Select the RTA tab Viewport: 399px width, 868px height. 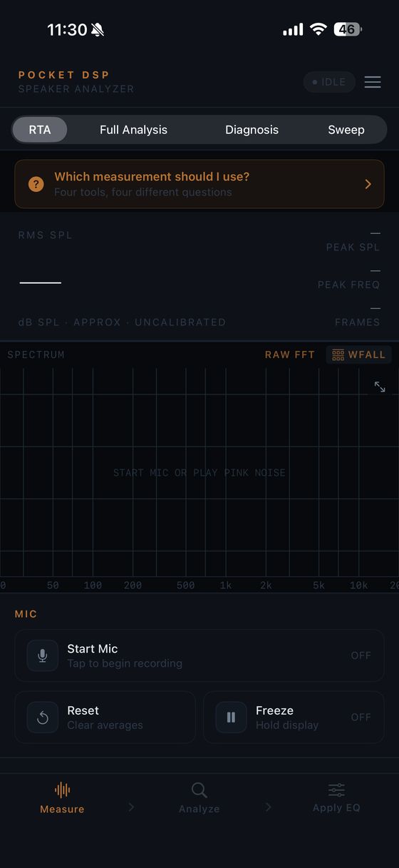(x=40, y=130)
